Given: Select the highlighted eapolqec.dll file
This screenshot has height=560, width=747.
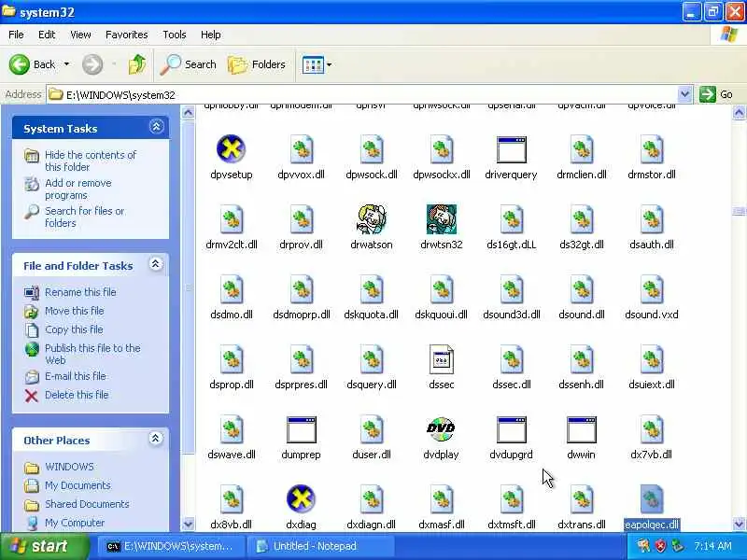Looking at the screenshot, I should 651,507.
